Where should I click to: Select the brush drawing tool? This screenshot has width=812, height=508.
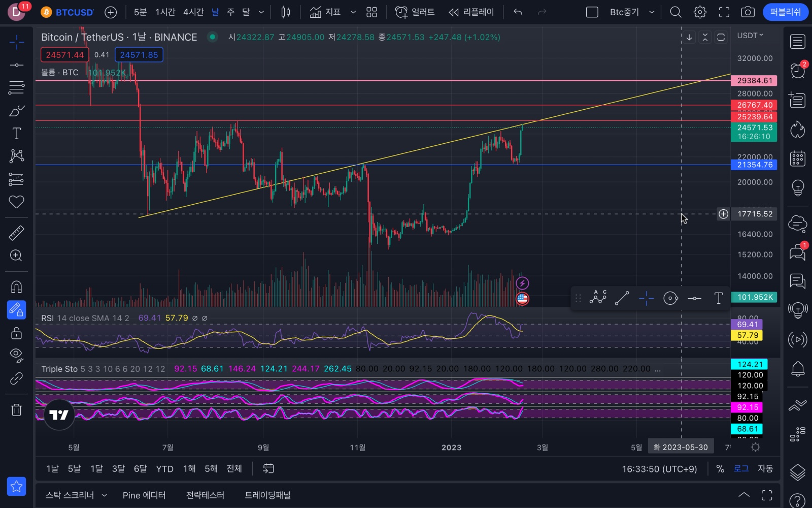coord(16,111)
